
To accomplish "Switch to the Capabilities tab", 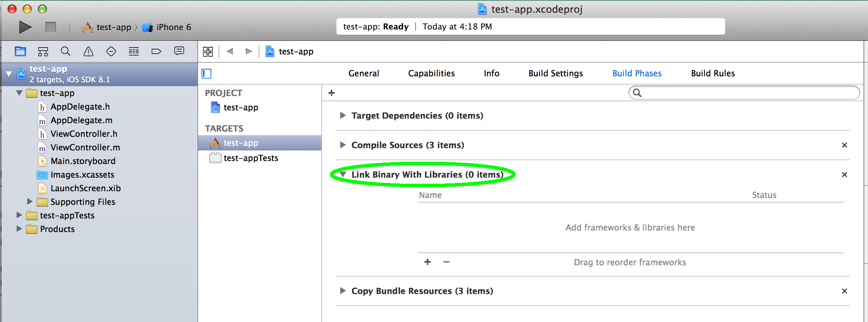I will pyautogui.click(x=431, y=73).
